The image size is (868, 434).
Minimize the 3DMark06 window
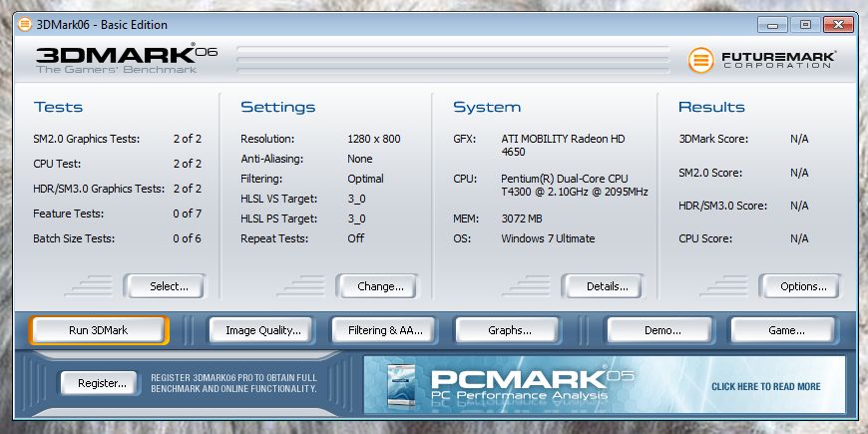point(771,25)
